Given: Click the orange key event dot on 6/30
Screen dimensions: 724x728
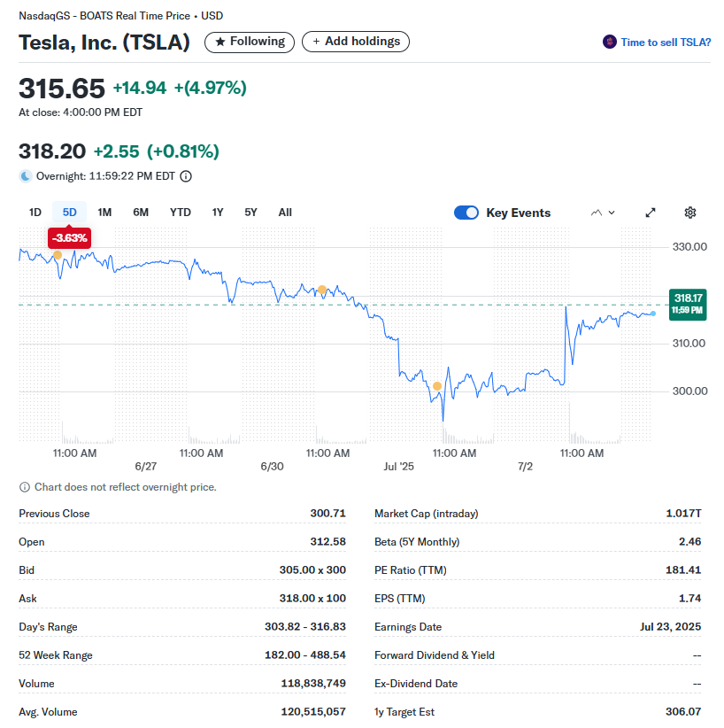Looking at the screenshot, I should (322, 290).
